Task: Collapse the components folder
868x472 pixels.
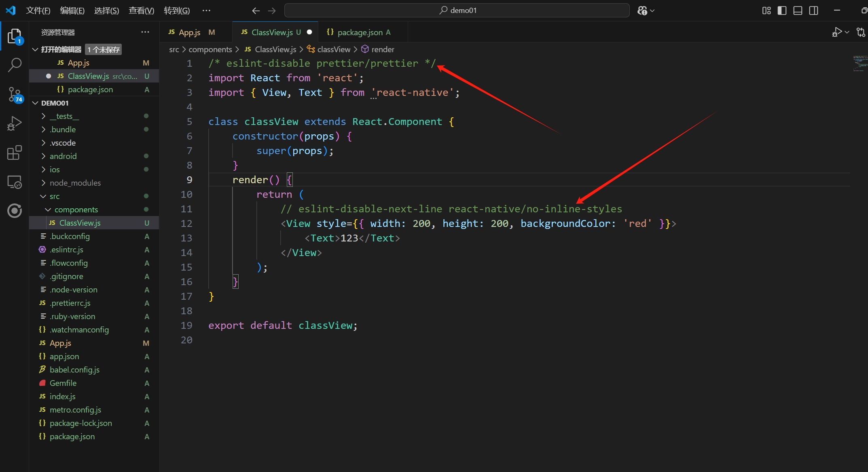Action: pos(48,210)
